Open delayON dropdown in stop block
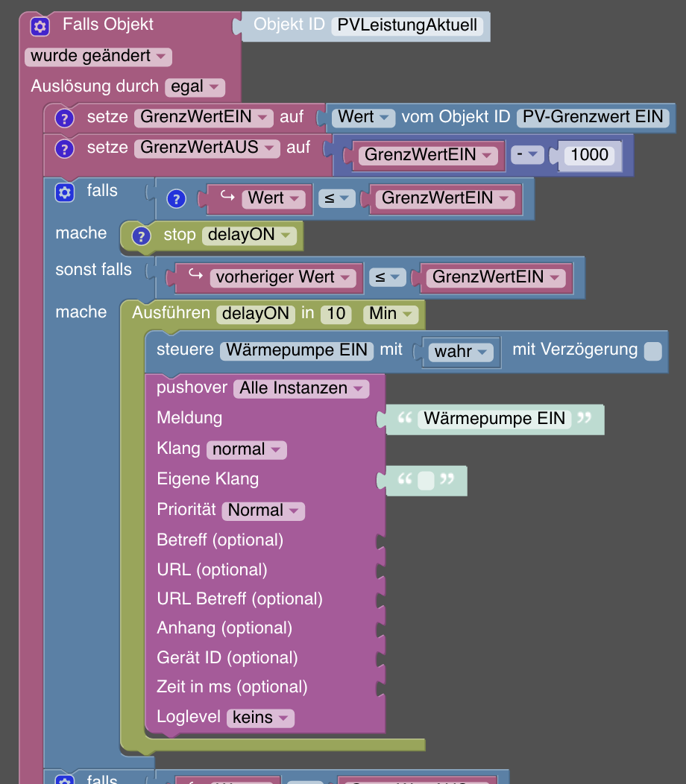The width and height of the screenshot is (686, 784). click(249, 235)
